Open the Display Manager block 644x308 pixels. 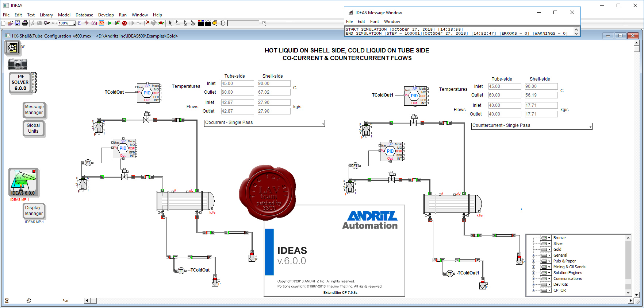(x=34, y=211)
